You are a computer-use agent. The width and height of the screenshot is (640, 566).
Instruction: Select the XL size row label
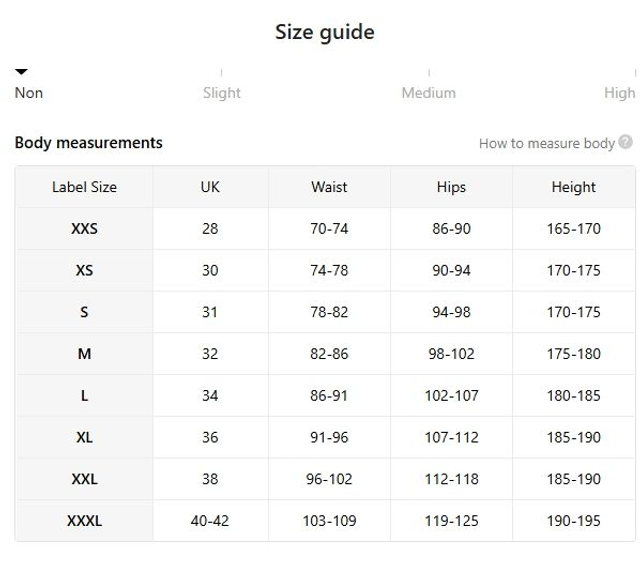pos(84,438)
